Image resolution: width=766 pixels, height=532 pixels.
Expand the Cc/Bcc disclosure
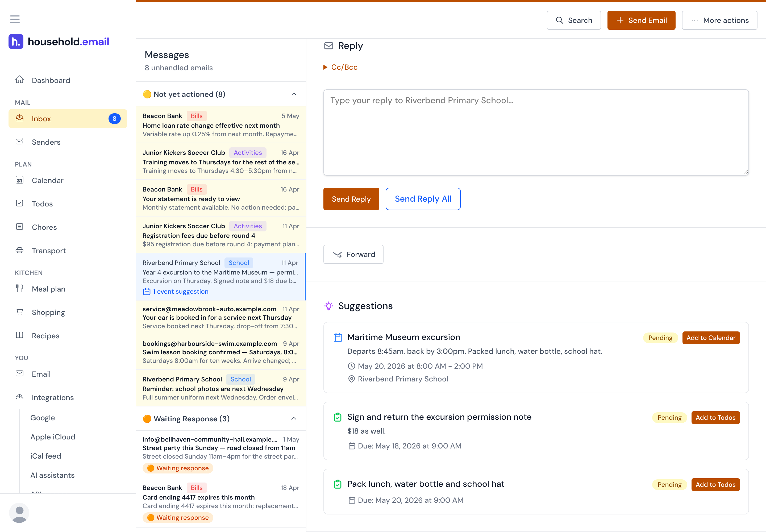(340, 67)
